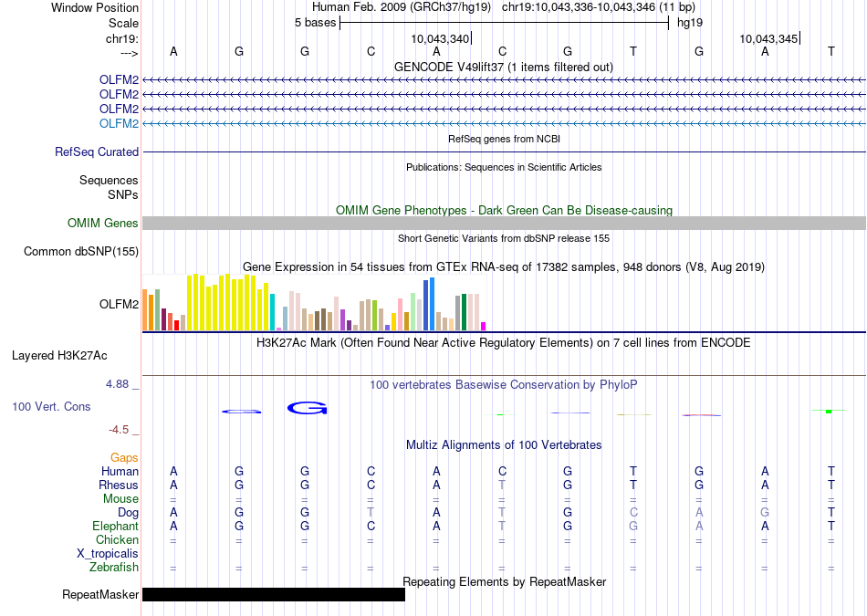867x616 pixels.
Task: Click the "hg19" label beside the scale bar
Action: tap(690, 23)
